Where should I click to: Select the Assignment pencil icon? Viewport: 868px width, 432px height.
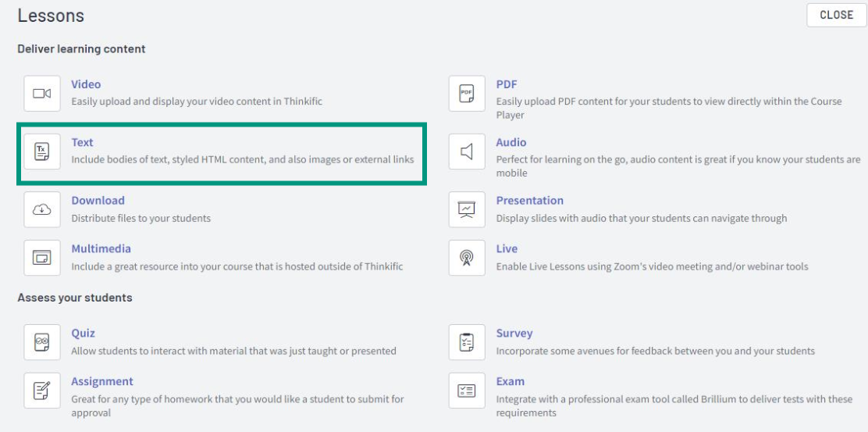click(42, 391)
